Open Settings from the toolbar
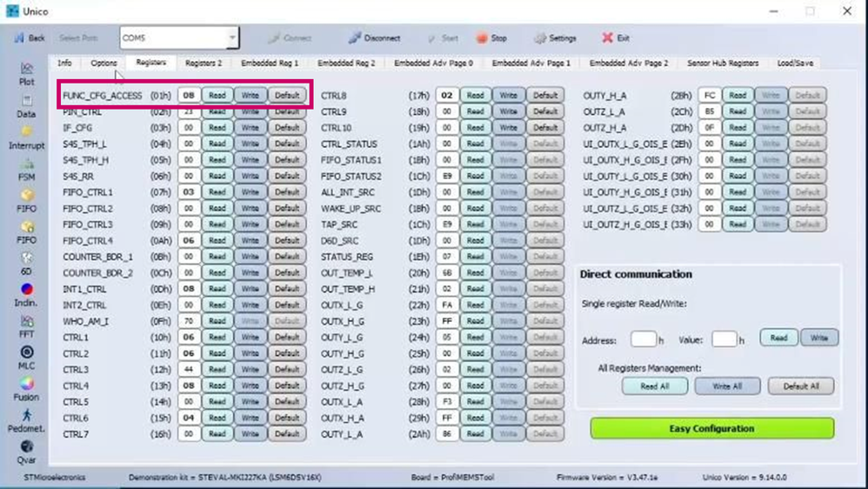868x489 pixels. 555,37
